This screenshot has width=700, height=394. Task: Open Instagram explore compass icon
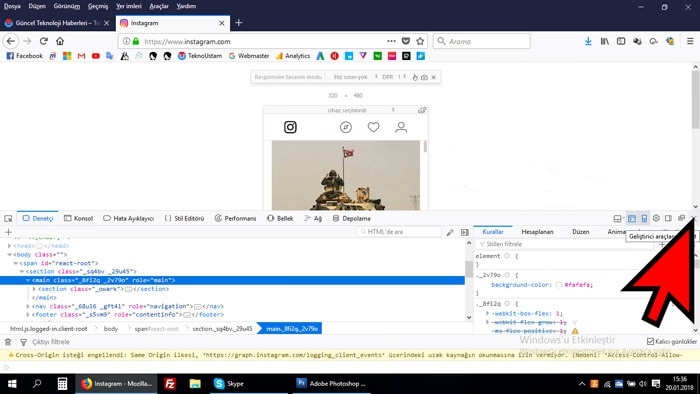point(346,128)
